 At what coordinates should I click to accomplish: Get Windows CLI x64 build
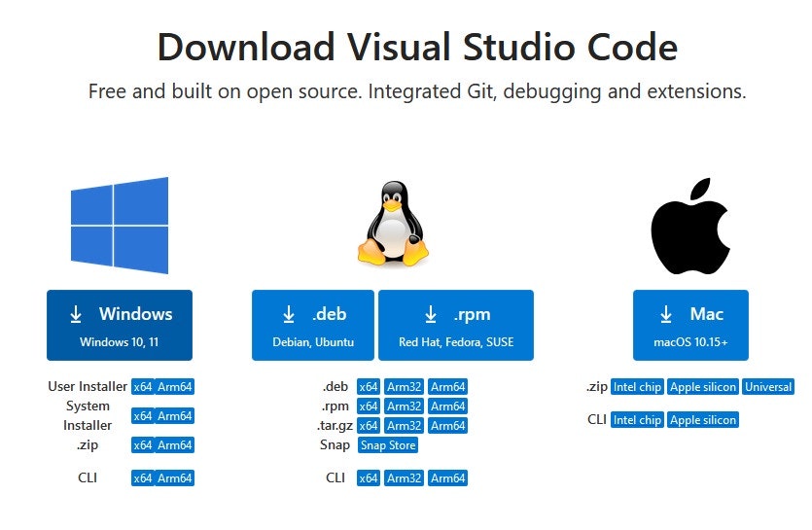click(x=143, y=477)
